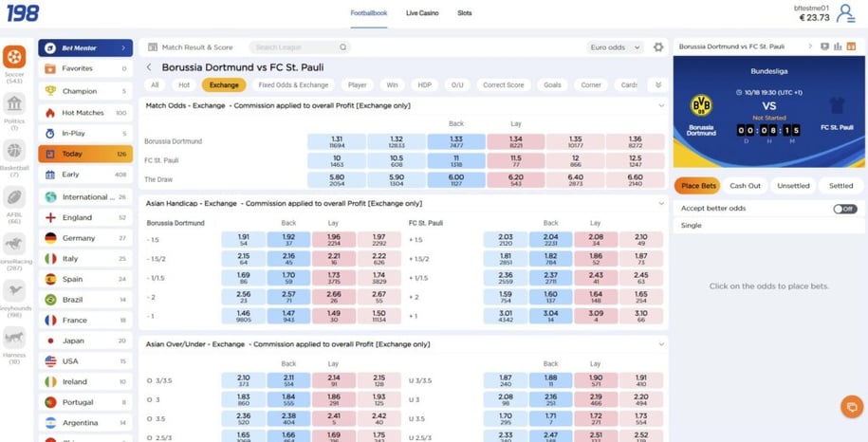The image size is (868, 442).
Task: Open odds settings gear icon
Action: [x=658, y=47]
